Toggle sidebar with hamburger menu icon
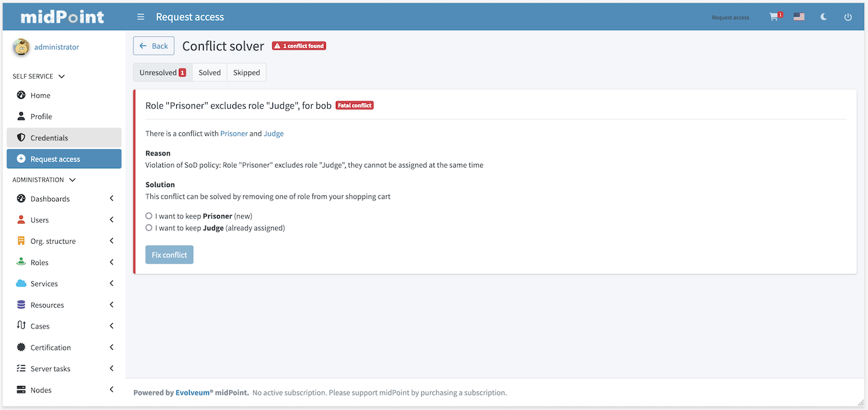 (140, 17)
